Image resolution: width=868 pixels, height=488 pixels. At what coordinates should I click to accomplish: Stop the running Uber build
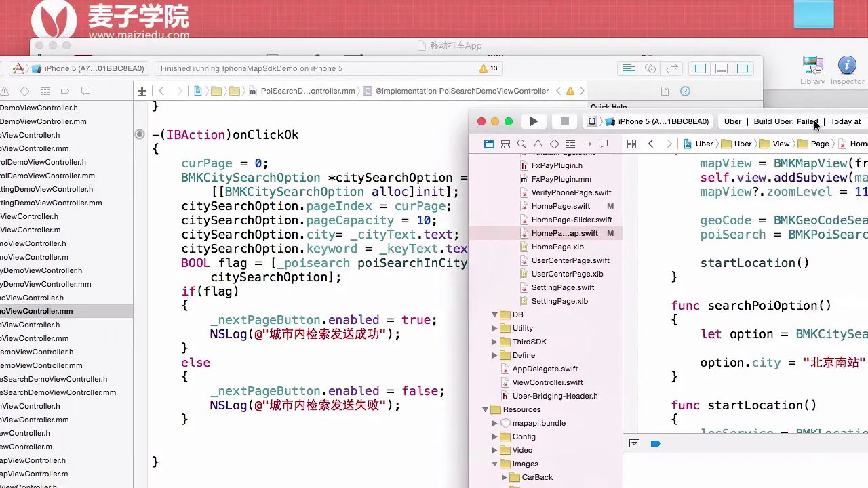[564, 121]
